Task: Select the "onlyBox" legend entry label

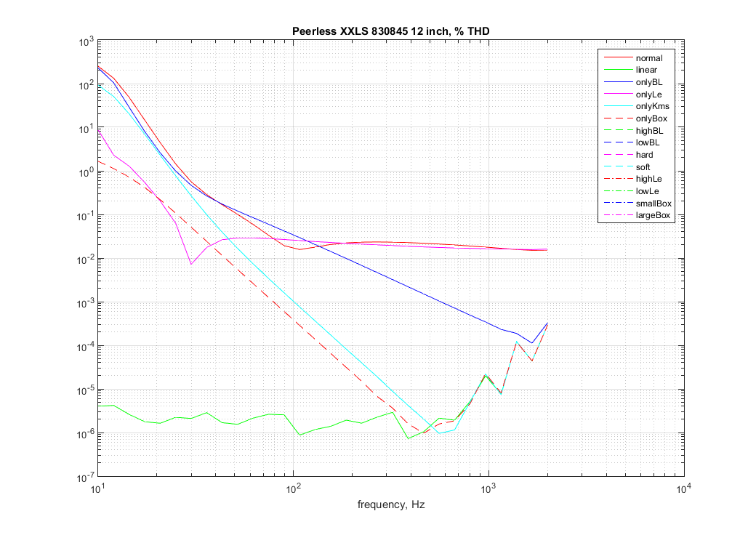Action: (651, 118)
